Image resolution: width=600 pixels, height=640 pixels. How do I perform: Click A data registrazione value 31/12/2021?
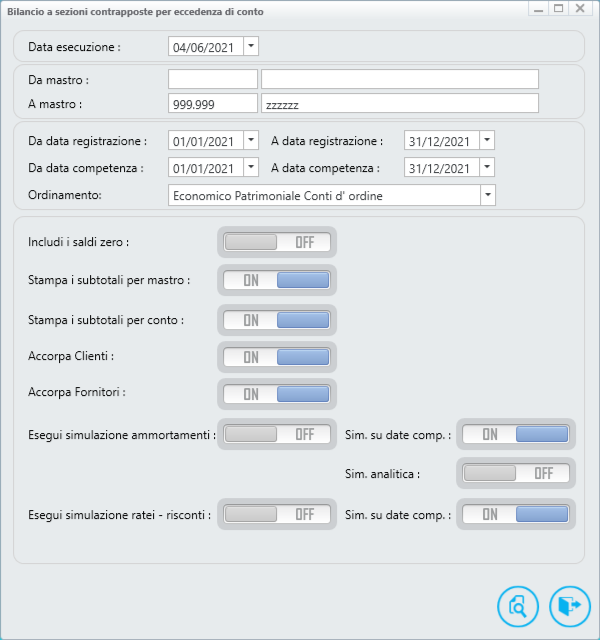click(442, 140)
